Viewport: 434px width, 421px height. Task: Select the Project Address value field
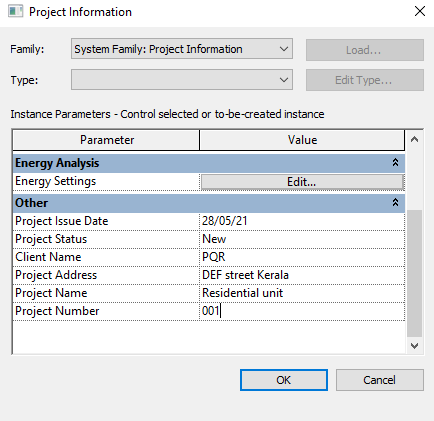(x=302, y=275)
